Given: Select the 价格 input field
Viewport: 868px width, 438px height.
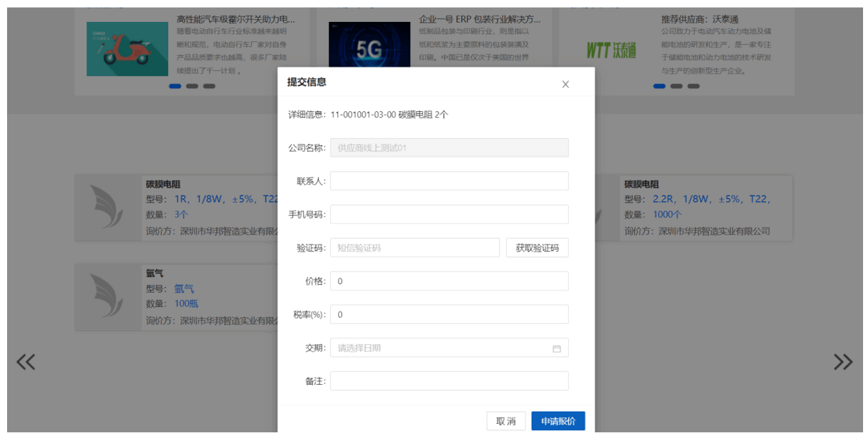Looking at the screenshot, I should point(449,281).
